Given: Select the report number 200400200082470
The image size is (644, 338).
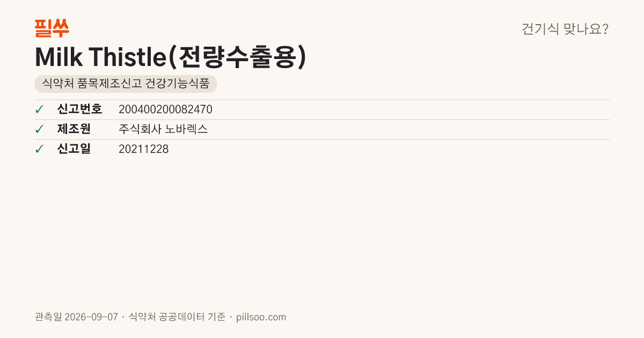Looking at the screenshot, I should point(165,109).
